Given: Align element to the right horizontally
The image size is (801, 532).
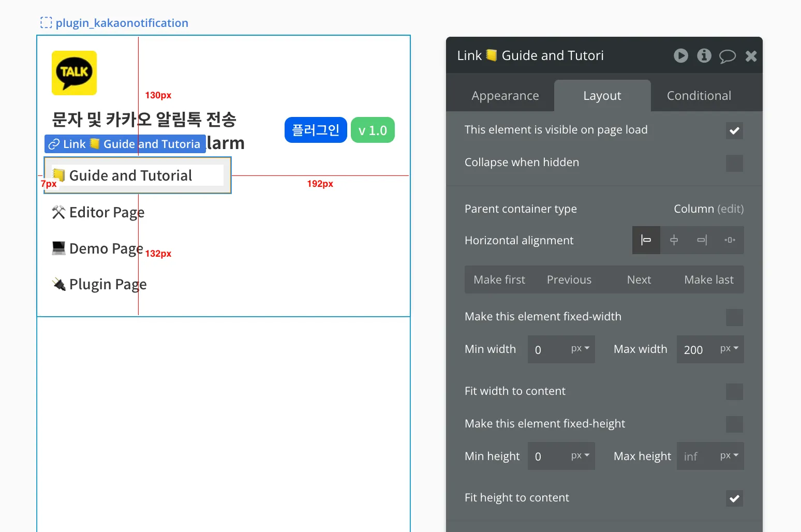Looking at the screenshot, I should tap(702, 240).
